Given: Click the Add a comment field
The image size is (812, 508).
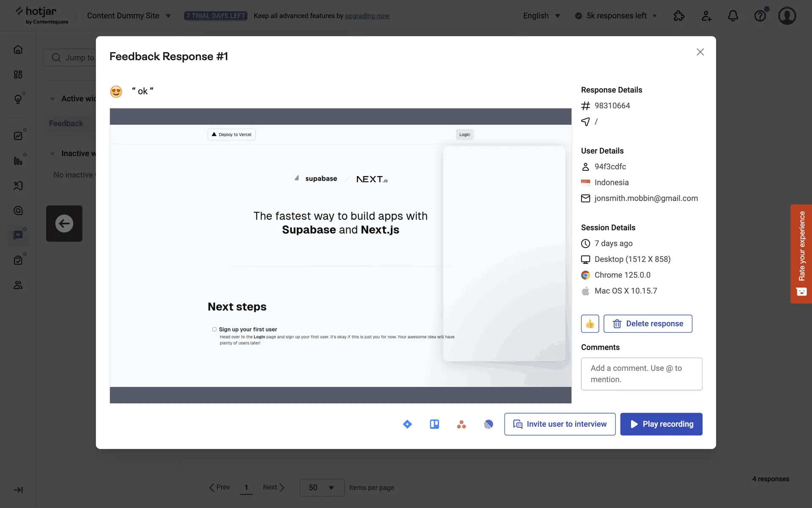Looking at the screenshot, I should [x=641, y=374].
